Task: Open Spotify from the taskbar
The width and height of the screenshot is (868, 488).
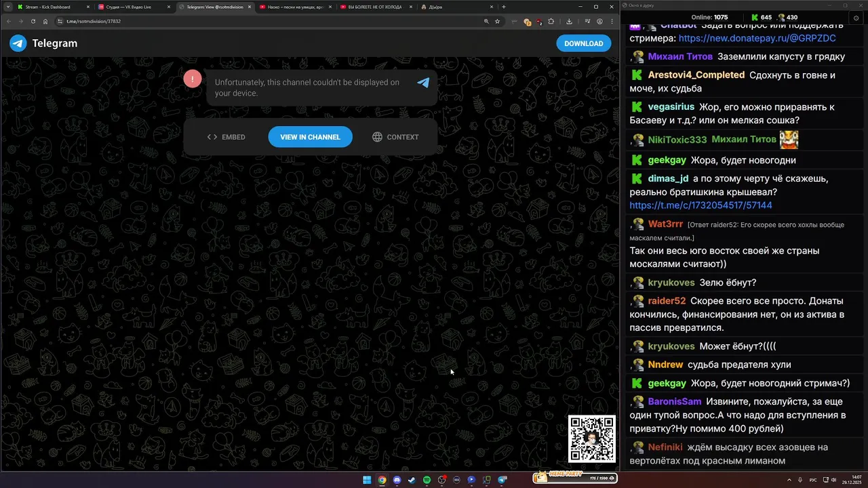Action: pyautogui.click(x=427, y=480)
